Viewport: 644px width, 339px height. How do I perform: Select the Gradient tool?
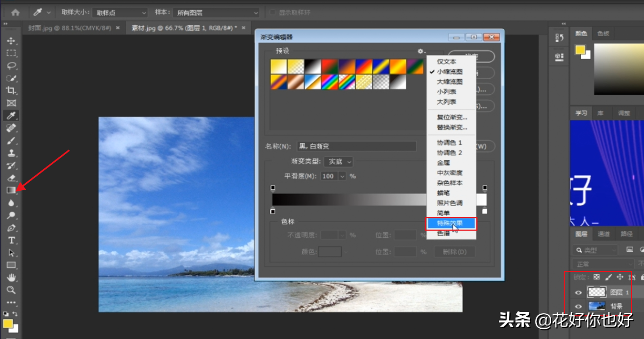tap(11, 190)
